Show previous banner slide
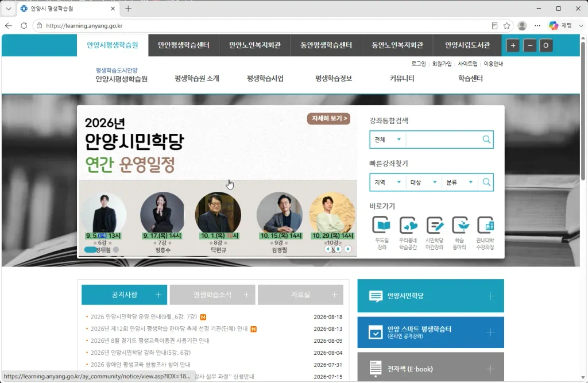Screen dimensions: 588x383 [328, 249]
